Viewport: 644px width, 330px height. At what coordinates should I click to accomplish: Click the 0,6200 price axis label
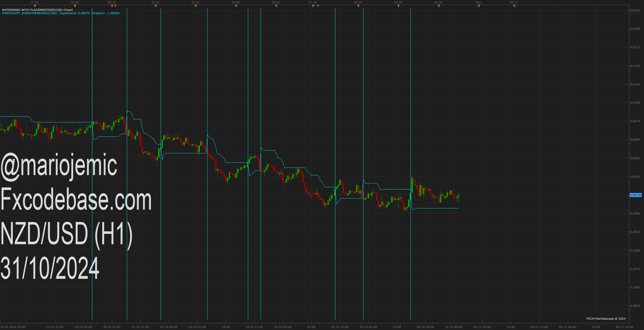pos(635,29)
